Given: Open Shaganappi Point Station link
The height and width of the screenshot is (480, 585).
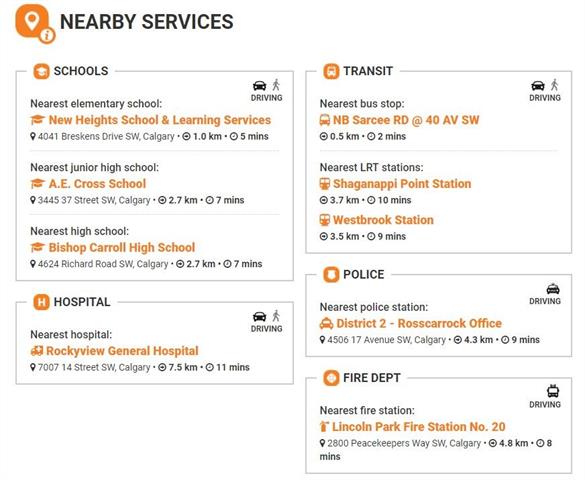Looking at the screenshot, I should pos(402,184).
